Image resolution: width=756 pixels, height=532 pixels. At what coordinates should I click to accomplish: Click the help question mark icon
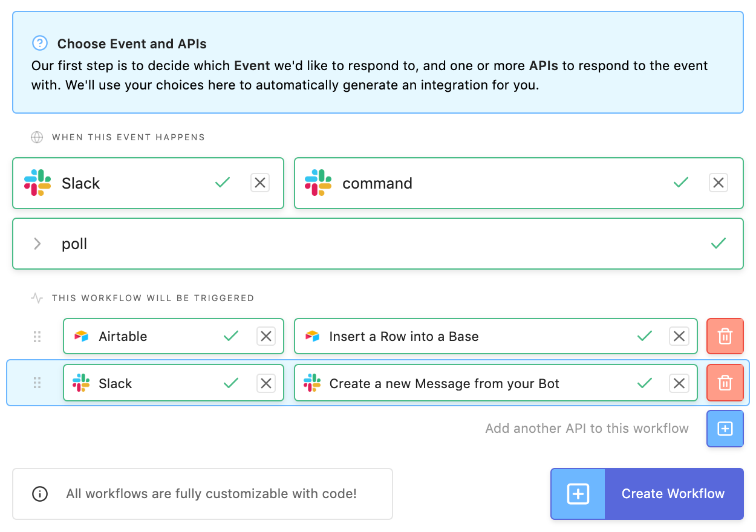pos(40,44)
